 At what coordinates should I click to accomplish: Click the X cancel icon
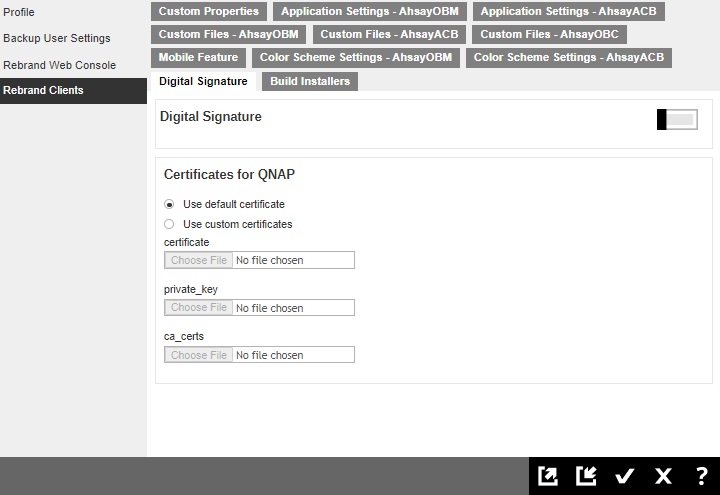(x=663, y=476)
